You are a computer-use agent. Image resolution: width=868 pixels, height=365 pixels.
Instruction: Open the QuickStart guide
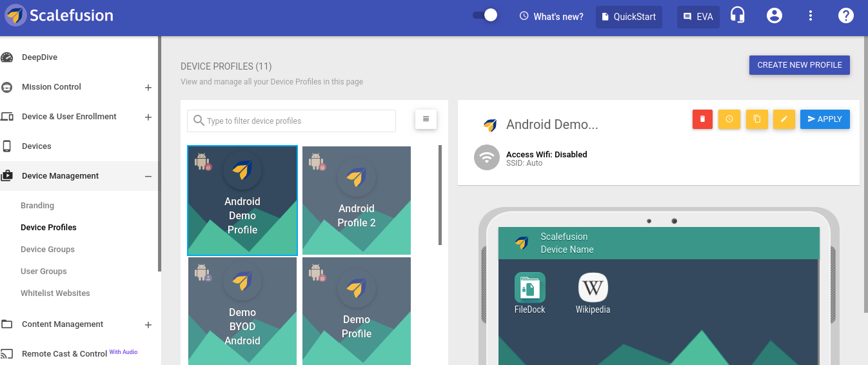click(x=629, y=17)
